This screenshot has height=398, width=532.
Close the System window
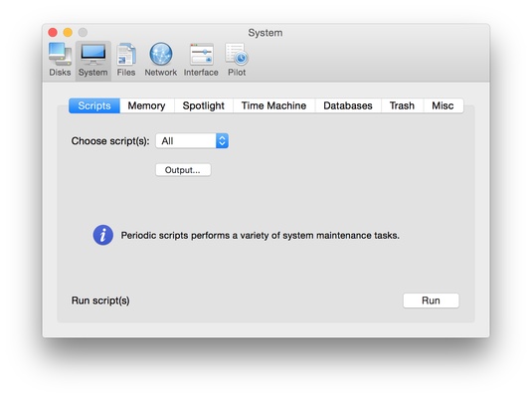(x=53, y=32)
